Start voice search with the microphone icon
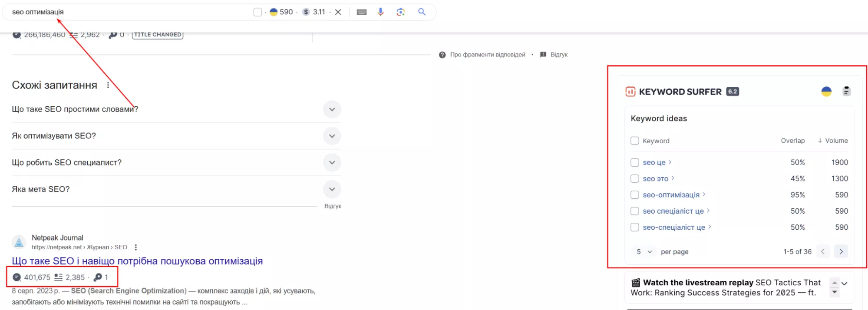Image resolution: width=868 pixels, height=310 pixels. pos(381,12)
